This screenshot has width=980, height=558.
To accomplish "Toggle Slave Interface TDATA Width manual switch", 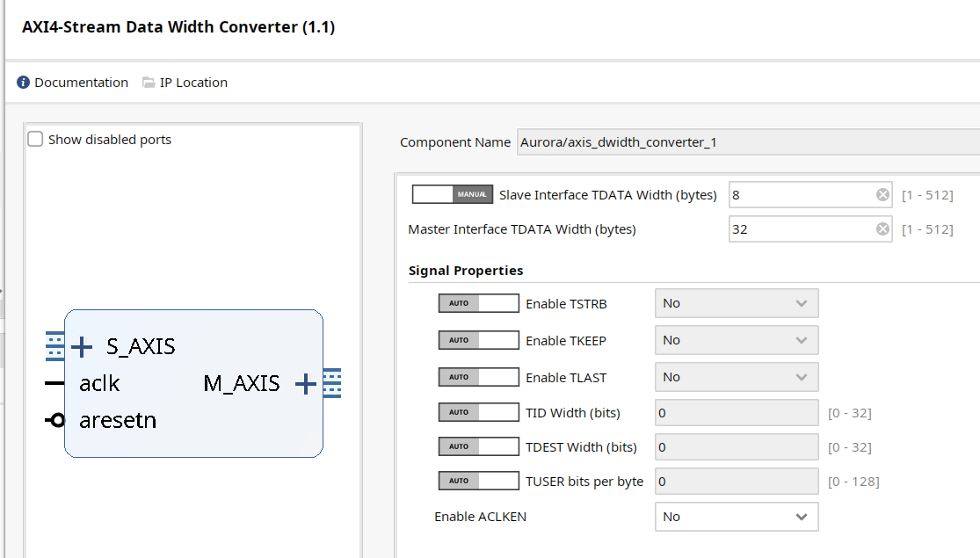I will [453, 194].
